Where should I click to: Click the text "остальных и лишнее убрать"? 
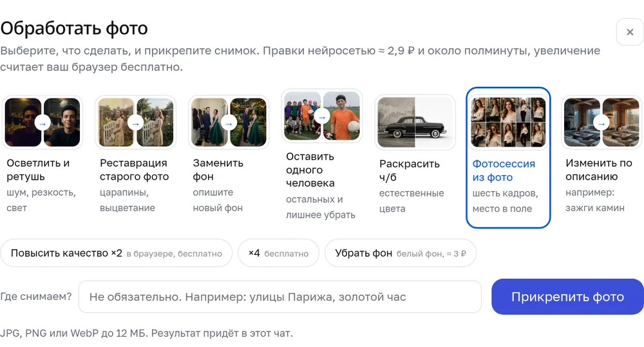tap(320, 207)
